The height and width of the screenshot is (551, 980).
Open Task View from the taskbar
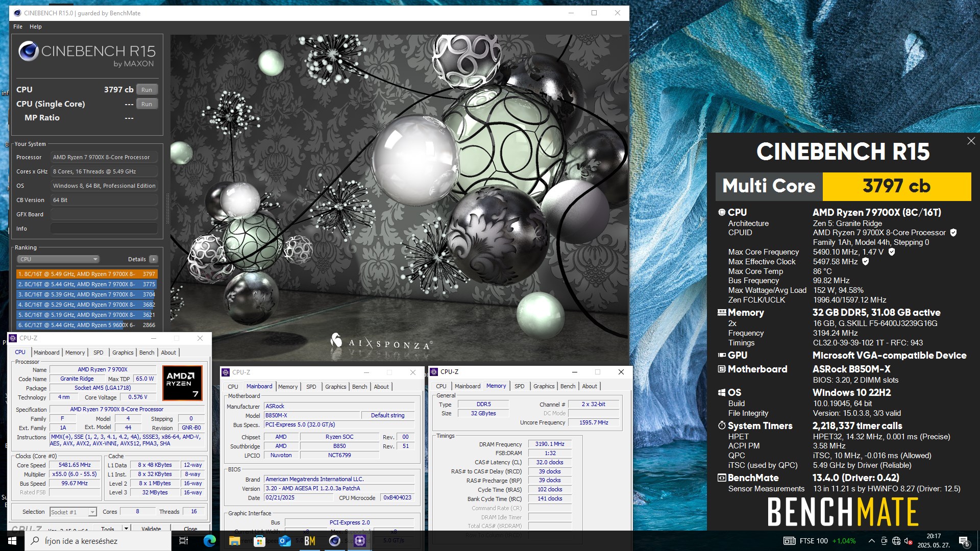pos(184,541)
